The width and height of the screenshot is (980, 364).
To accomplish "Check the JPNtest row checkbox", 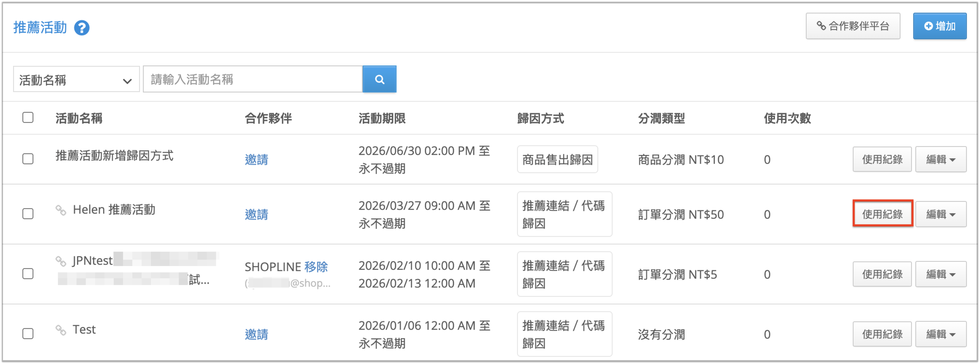I will click(28, 274).
